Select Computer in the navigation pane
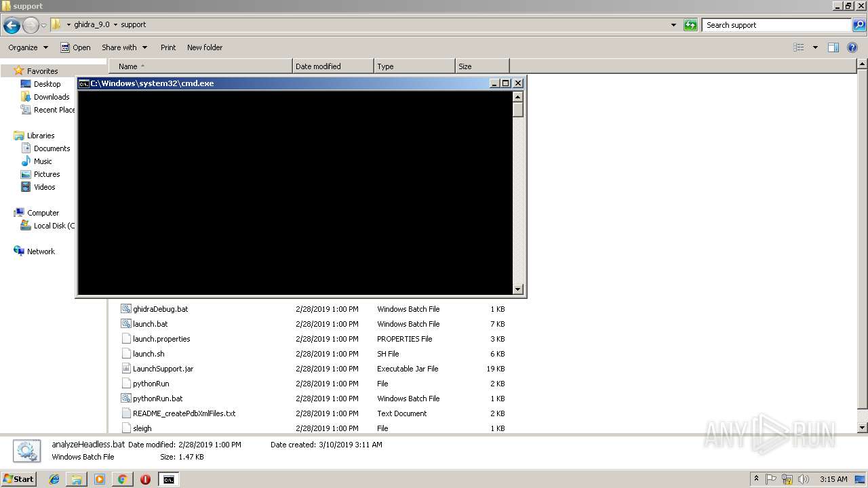The image size is (868, 488). tap(43, 213)
